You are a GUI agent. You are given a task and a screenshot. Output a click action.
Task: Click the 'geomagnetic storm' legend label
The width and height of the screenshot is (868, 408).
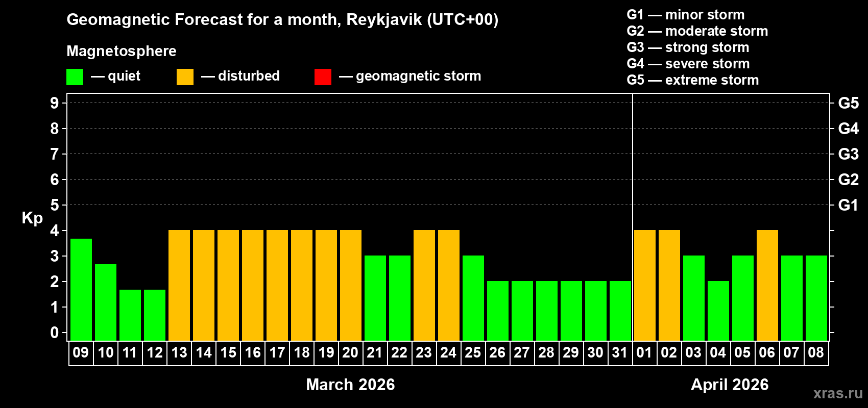tap(419, 76)
